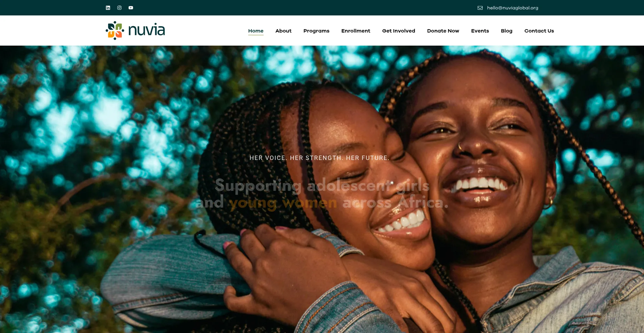Open Contact Us page

tap(539, 31)
